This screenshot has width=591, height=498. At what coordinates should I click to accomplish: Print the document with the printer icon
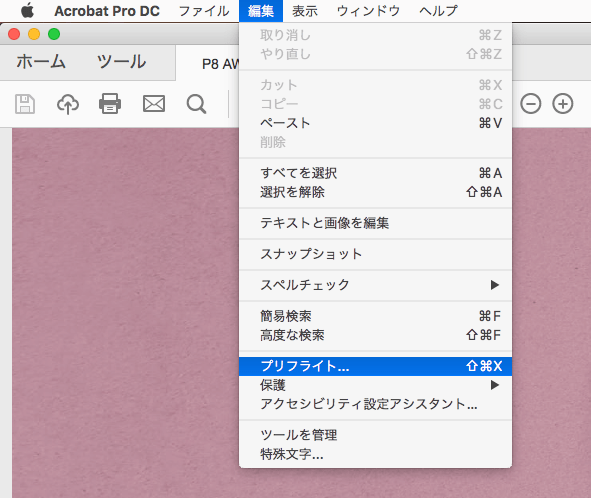[x=110, y=104]
